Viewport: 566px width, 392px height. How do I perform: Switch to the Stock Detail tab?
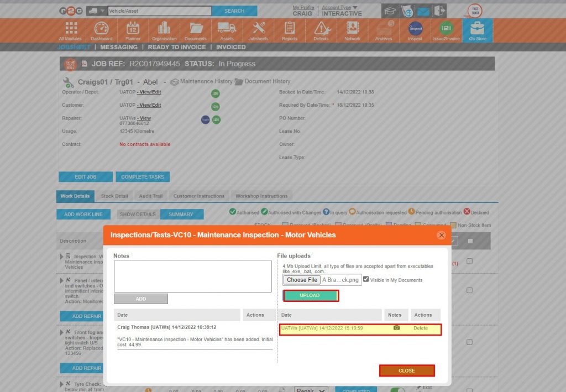tap(114, 196)
